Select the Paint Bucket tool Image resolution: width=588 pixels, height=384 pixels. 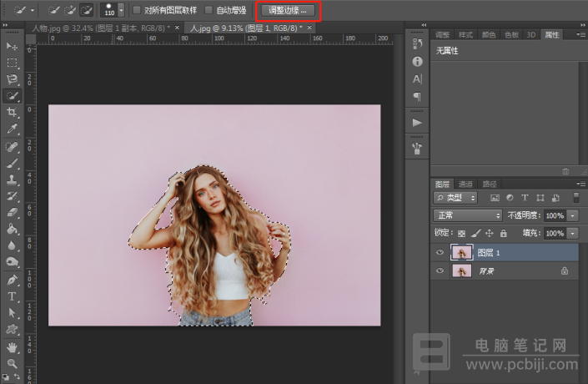click(x=12, y=229)
